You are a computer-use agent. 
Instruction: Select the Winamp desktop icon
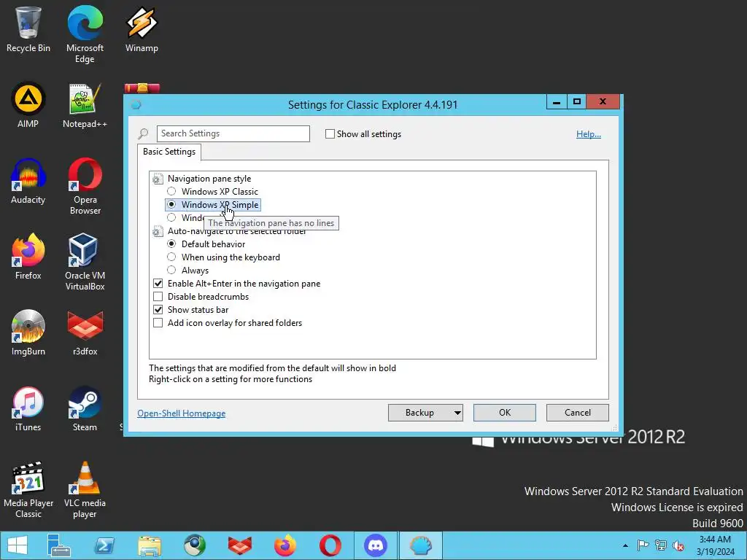point(142,30)
